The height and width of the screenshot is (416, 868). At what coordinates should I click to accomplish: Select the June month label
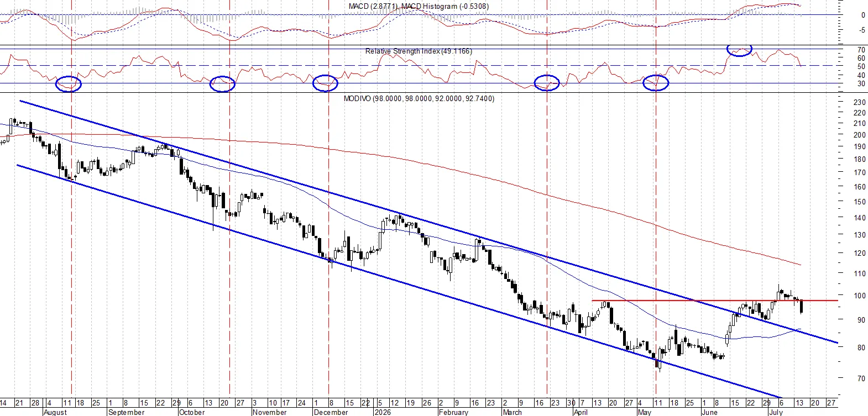click(x=709, y=412)
